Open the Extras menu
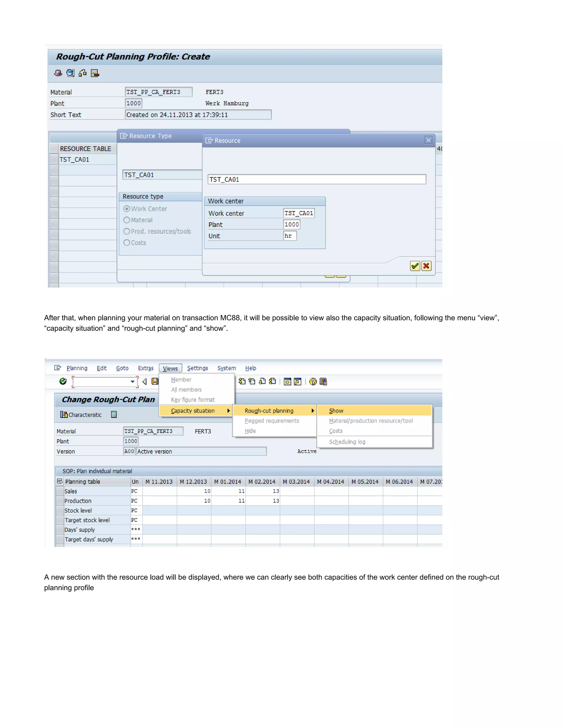 146,368
